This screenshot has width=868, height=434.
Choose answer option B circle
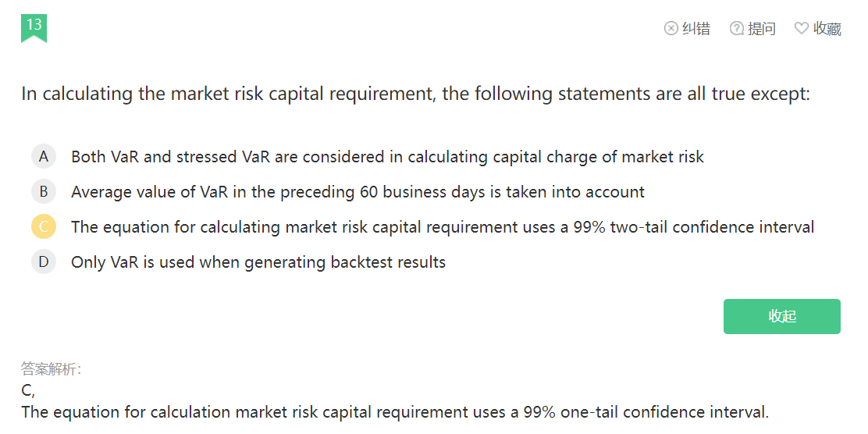[44, 191]
